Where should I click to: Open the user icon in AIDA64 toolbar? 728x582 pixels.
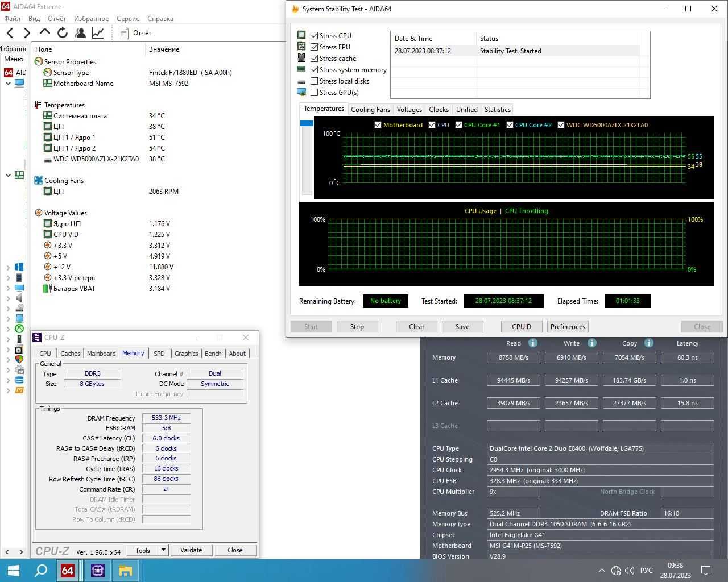pyautogui.click(x=80, y=33)
